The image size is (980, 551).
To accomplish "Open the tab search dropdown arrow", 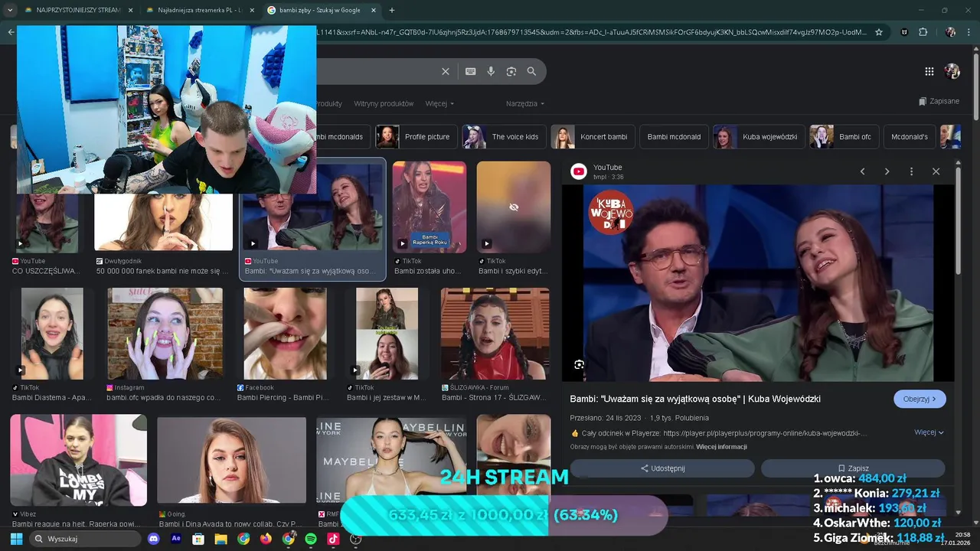I will click(x=10, y=10).
